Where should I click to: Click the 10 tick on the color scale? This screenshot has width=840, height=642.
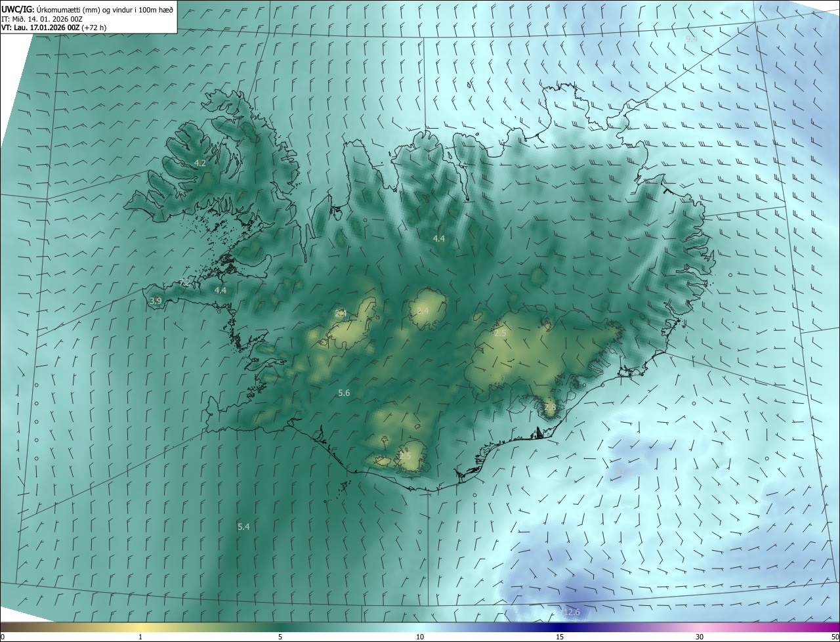(420, 637)
